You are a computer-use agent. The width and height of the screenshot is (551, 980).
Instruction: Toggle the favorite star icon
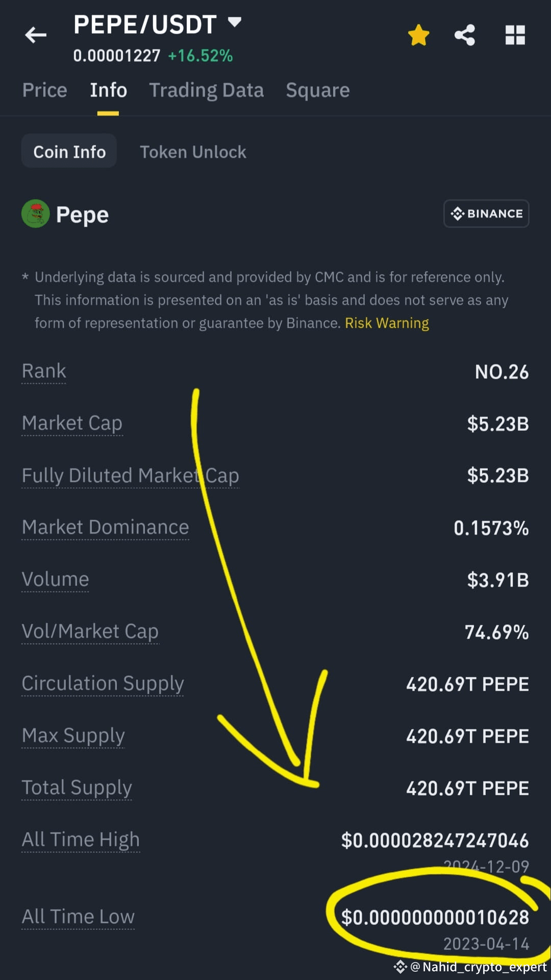(x=418, y=35)
